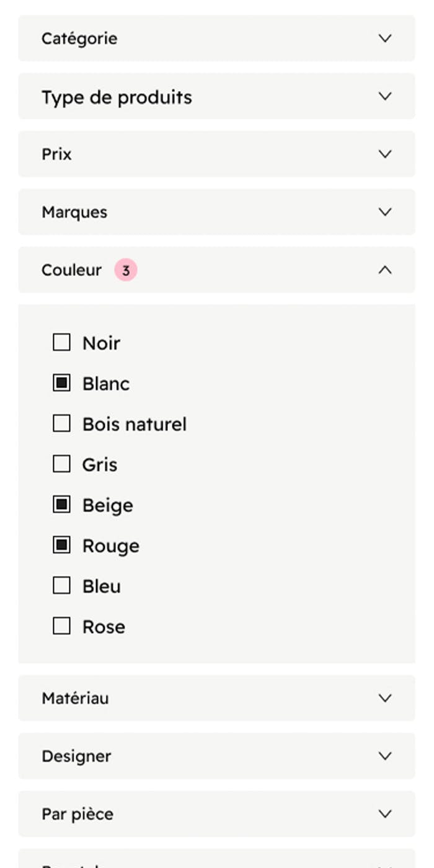Uncheck the Blanc color checkbox
434x868 pixels.
61,383
